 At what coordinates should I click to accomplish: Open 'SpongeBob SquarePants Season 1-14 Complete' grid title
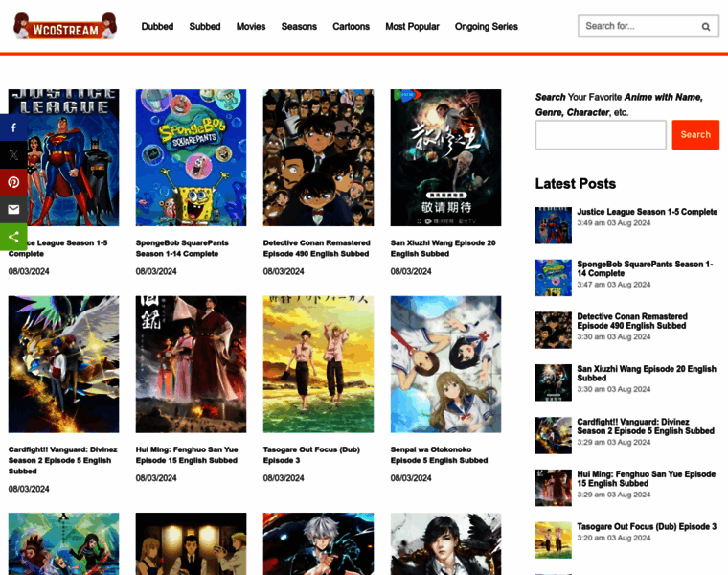click(x=182, y=248)
